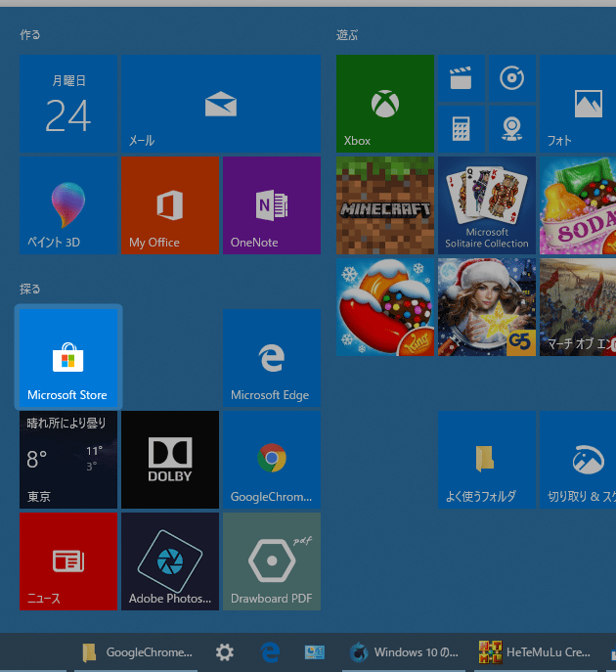Switch to Windows 10 の... taskbar window
Screen dimensions: 616x672
tap(404, 652)
